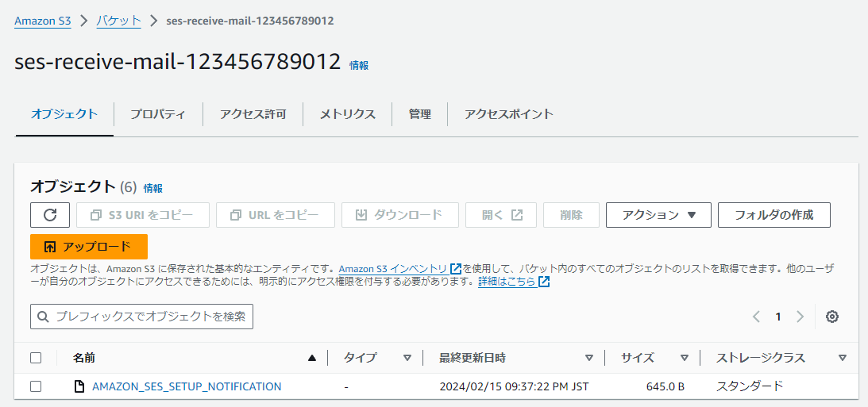Click the フォルダの作成 button

tap(773, 215)
